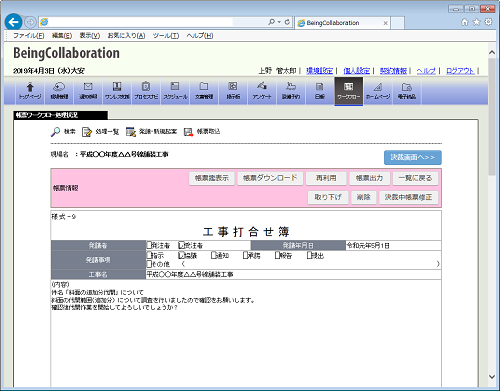
Task: Open the 日報 module icon
Action: [x=320, y=91]
